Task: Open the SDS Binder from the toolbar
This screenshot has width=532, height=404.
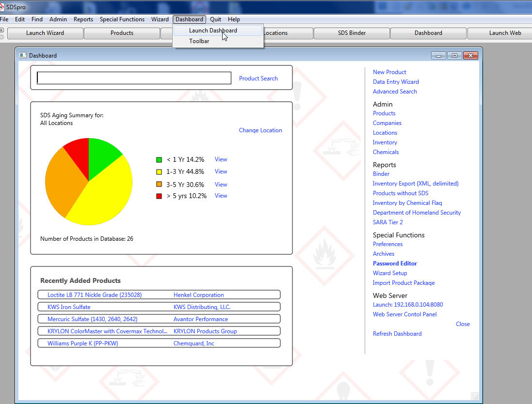Action: pyautogui.click(x=351, y=33)
